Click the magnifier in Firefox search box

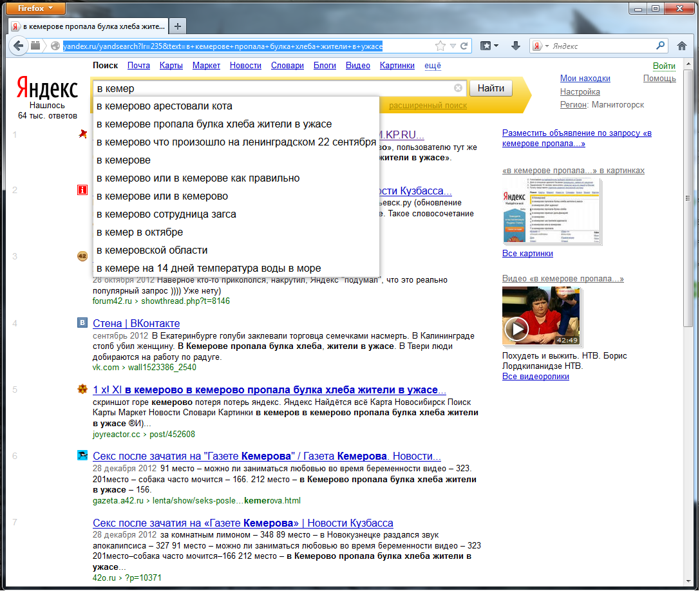660,46
